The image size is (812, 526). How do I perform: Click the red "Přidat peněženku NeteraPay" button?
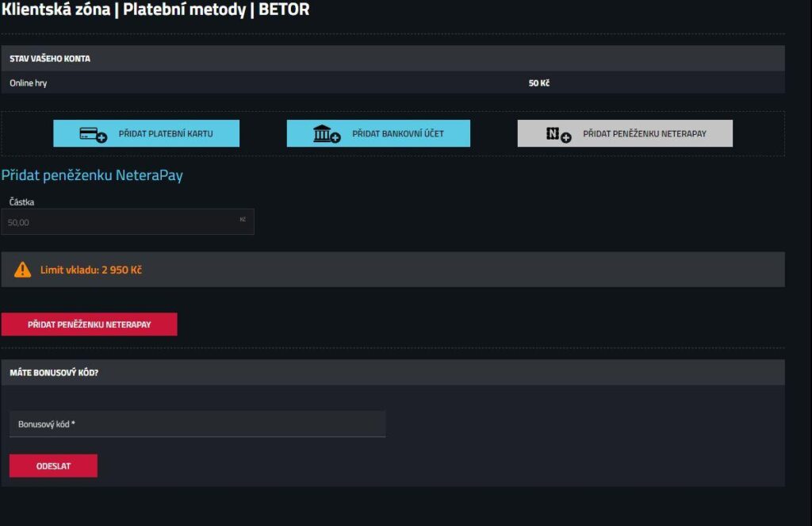(89, 324)
